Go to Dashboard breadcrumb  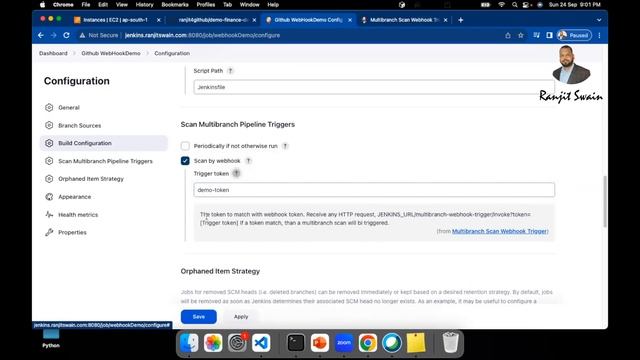(53, 53)
